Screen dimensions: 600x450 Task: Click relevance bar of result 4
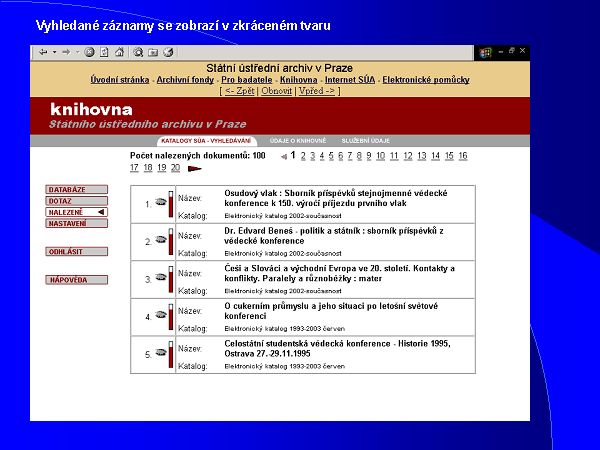pos(171,318)
